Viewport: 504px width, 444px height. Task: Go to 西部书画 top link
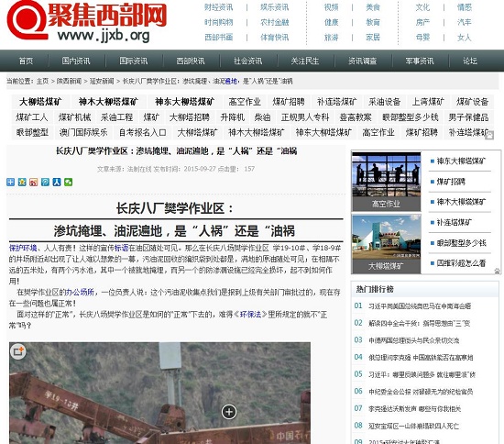click(x=219, y=38)
